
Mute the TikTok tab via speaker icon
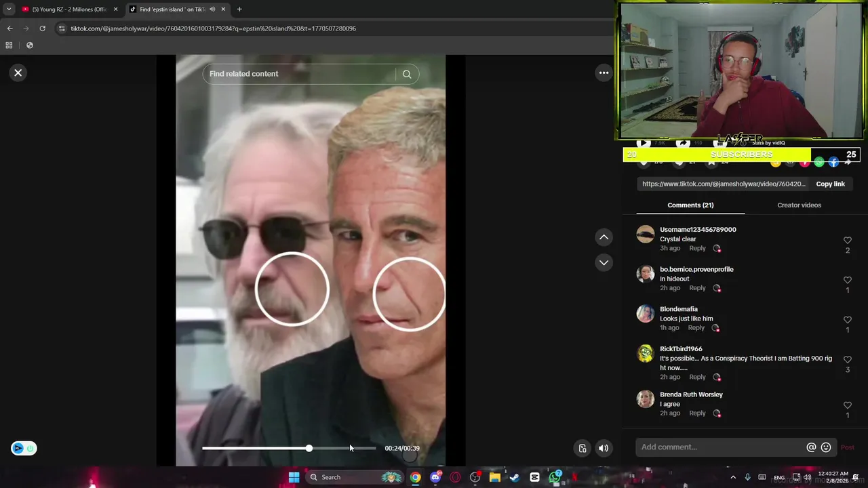(212, 9)
